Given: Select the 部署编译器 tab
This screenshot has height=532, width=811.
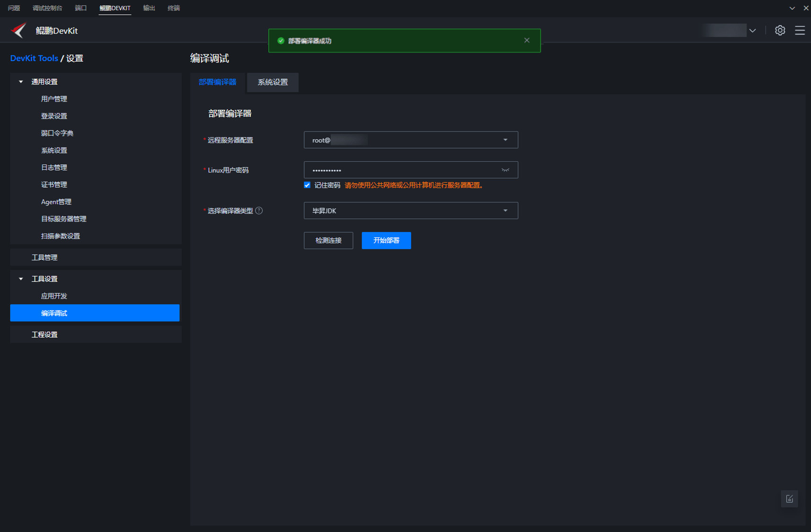Looking at the screenshot, I should [x=218, y=82].
